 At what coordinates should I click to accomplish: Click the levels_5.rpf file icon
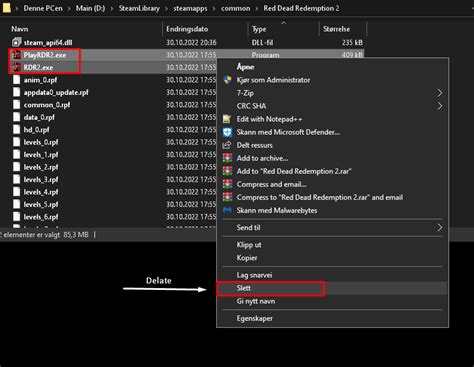pos(16,204)
